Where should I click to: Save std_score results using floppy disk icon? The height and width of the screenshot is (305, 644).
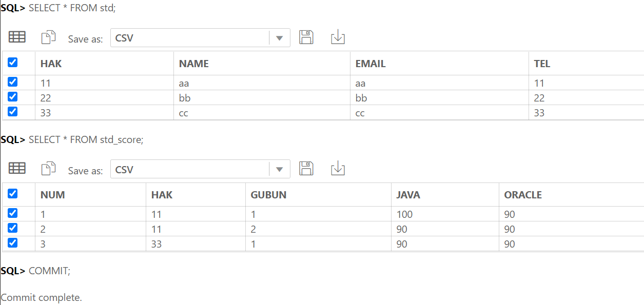pyautogui.click(x=306, y=168)
